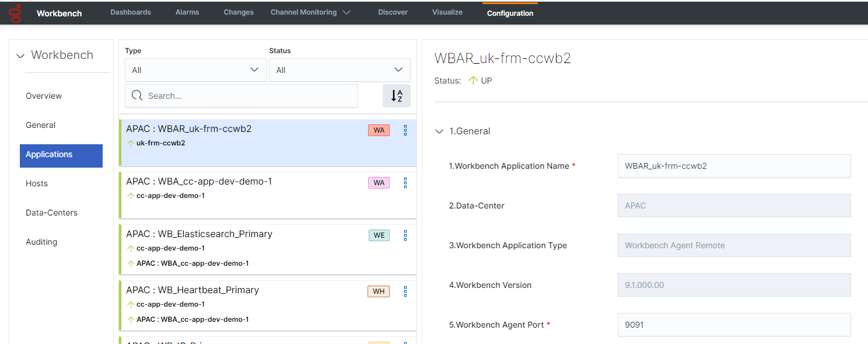Screen dimensions: 868x344
Task: Click the Genesys logo icon
Action: [16, 13]
